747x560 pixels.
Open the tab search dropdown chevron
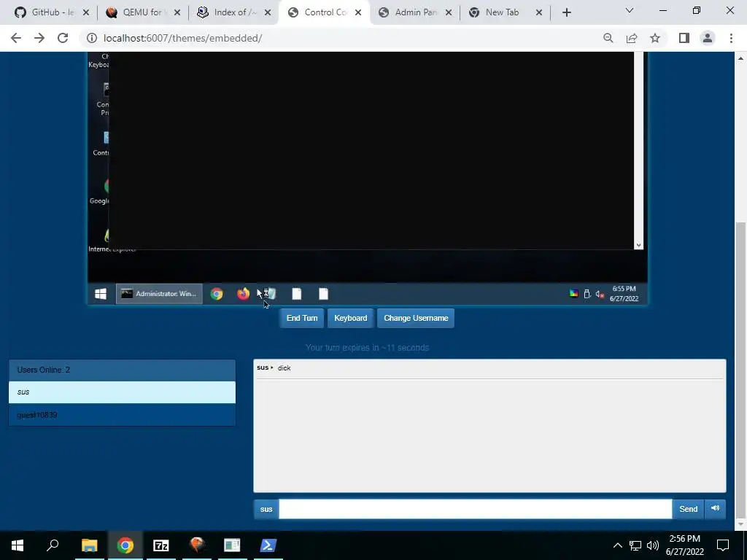point(630,10)
